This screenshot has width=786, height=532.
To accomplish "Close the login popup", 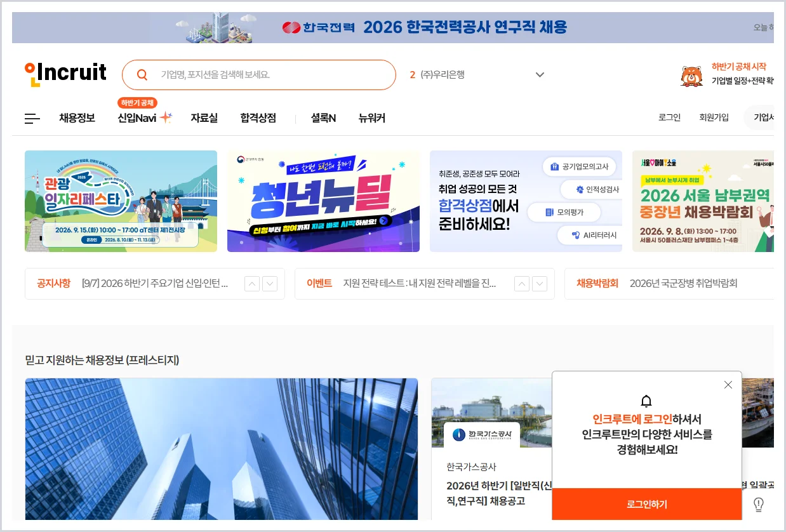I will pos(728,385).
